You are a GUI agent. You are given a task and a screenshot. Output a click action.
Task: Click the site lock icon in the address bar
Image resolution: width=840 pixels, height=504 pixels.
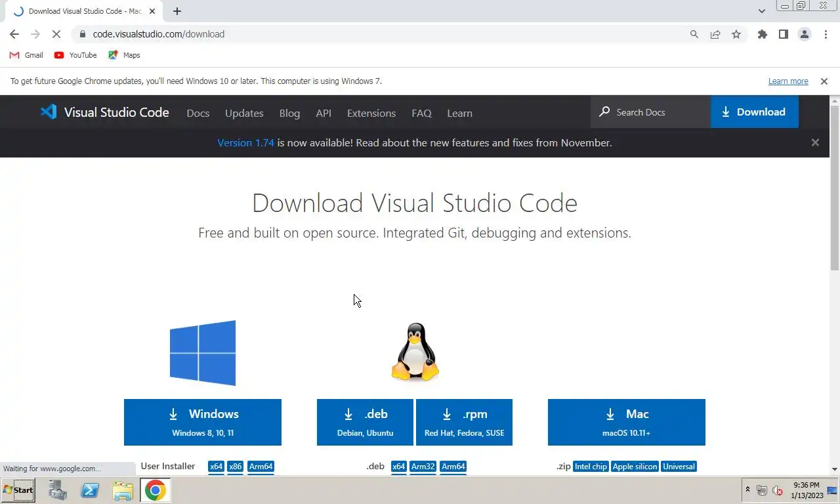(82, 34)
